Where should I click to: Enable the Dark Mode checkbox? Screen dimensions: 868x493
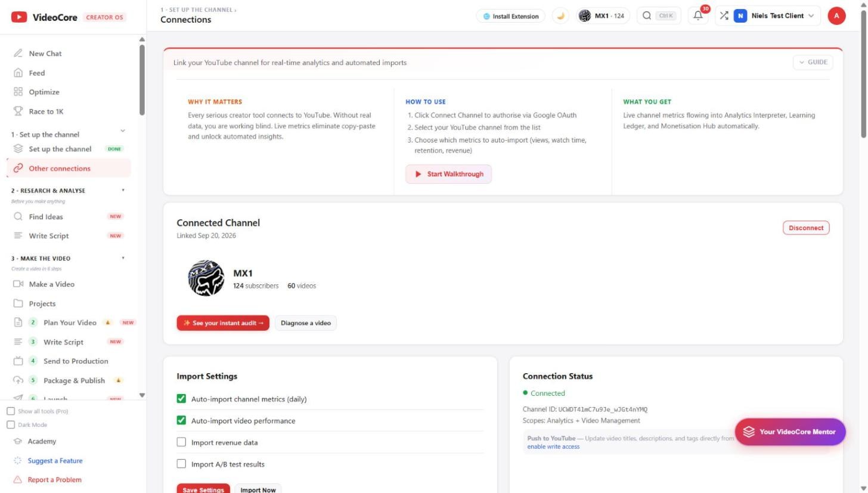(11, 425)
